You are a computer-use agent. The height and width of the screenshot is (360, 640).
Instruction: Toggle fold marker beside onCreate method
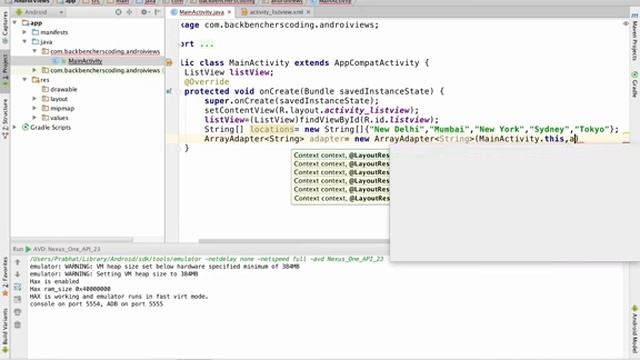coord(179,91)
